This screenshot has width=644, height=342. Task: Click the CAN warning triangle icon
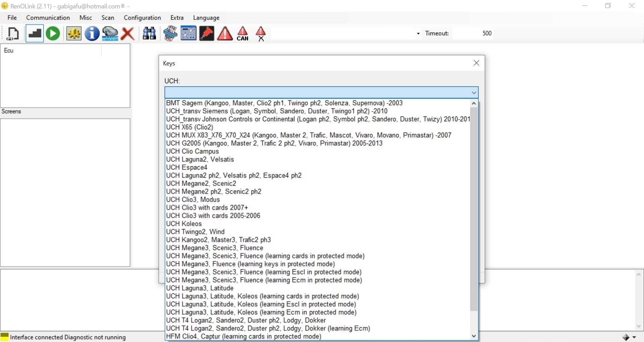coord(243,34)
